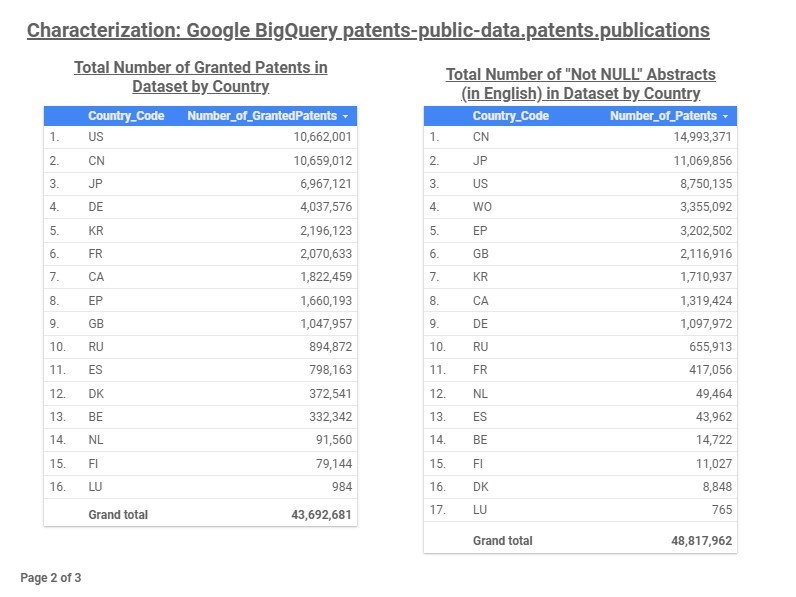Viewport: 796px width, 597px height.
Task: Select value 14,993,371 for CN abstracts
Action: coord(703,137)
